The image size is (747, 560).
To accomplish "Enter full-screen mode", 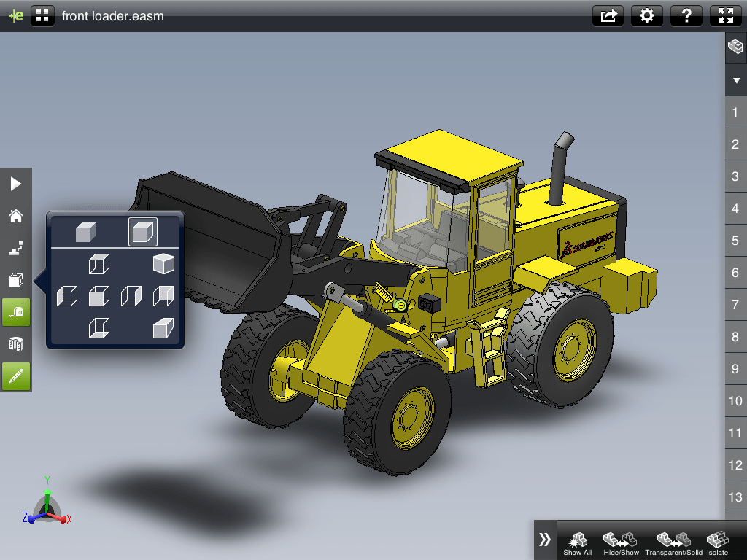I will click(725, 15).
